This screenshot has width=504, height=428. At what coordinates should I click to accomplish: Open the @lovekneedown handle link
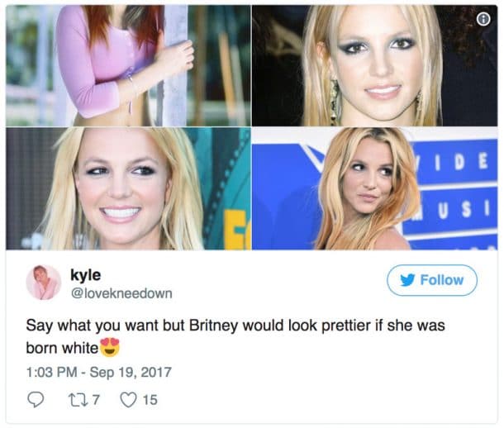click(x=121, y=293)
